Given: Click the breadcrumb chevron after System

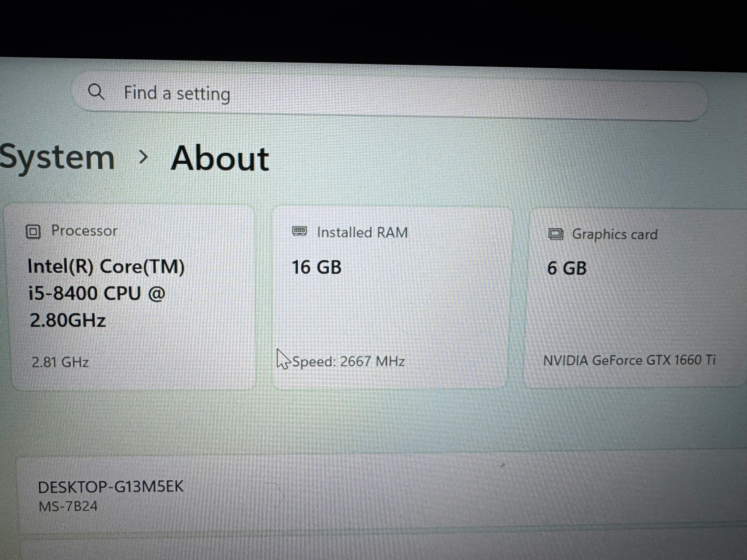Looking at the screenshot, I should tap(144, 157).
